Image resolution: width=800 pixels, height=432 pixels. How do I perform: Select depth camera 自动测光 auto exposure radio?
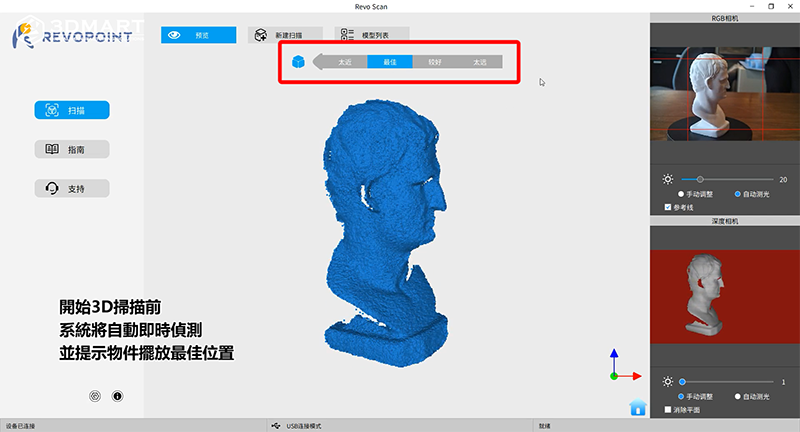[738, 396]
